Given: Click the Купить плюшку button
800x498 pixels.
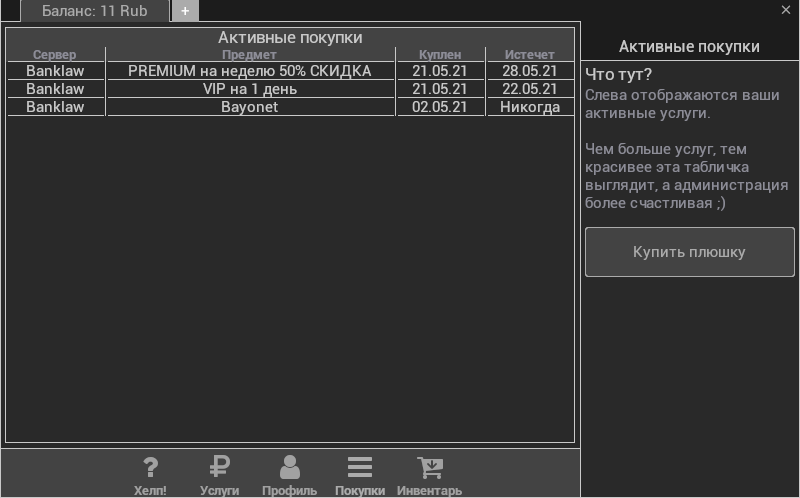Looking at the screenshot, I should (690, 252).
